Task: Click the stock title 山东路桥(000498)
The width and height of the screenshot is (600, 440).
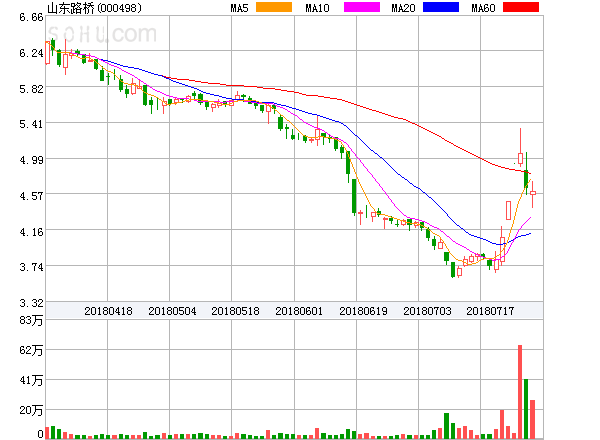Action: [94, 8]
